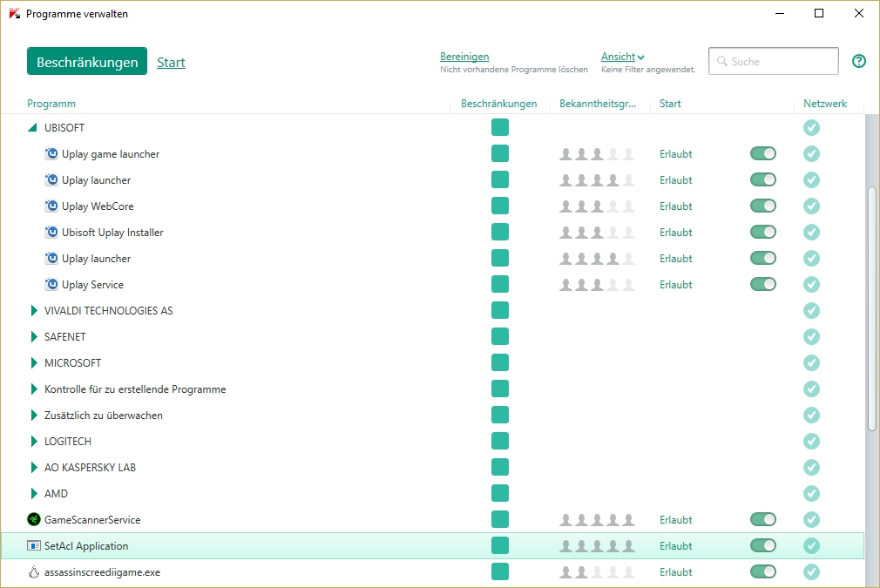The image size is (880, 588).
Task: Click the magnifier icon in search box
Action: click(x=721, y=61)
